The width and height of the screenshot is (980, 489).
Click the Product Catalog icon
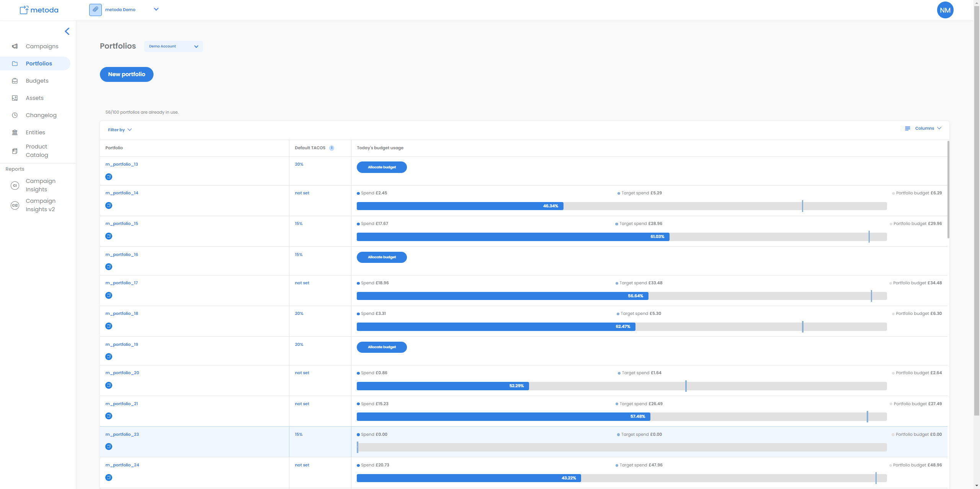pos(15,151)
